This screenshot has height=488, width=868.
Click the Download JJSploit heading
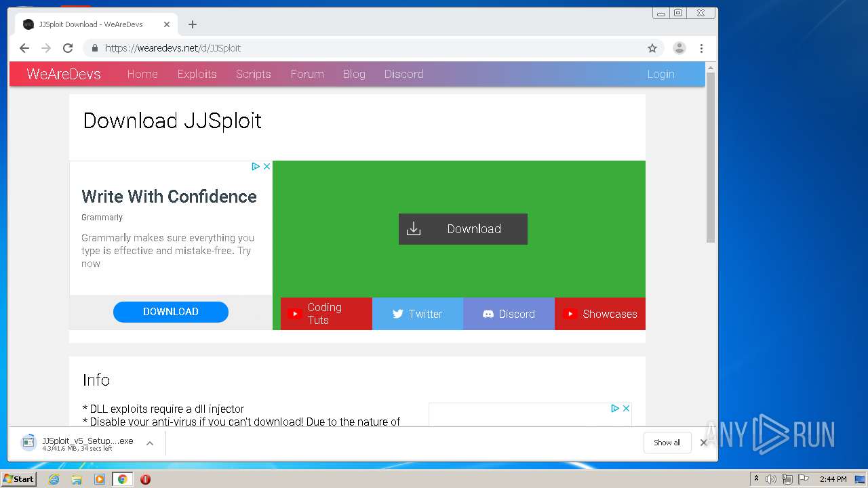pyautogui.click(x=172, y=121)
